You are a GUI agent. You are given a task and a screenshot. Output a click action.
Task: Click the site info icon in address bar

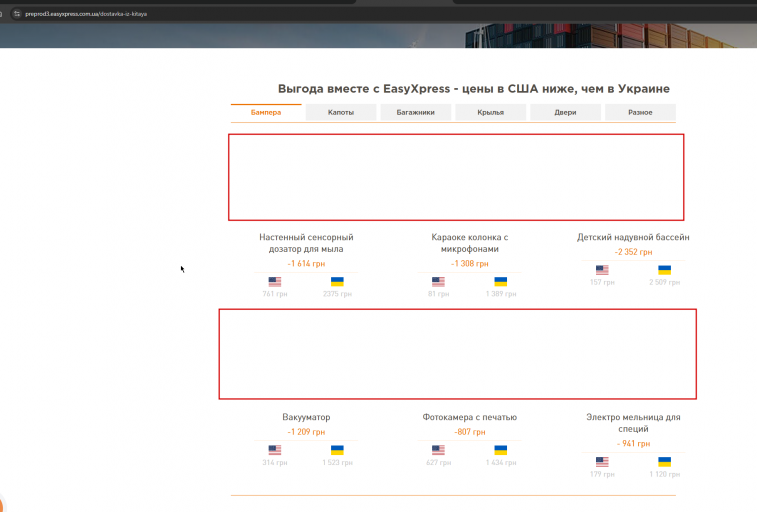(x=17, y=14)
